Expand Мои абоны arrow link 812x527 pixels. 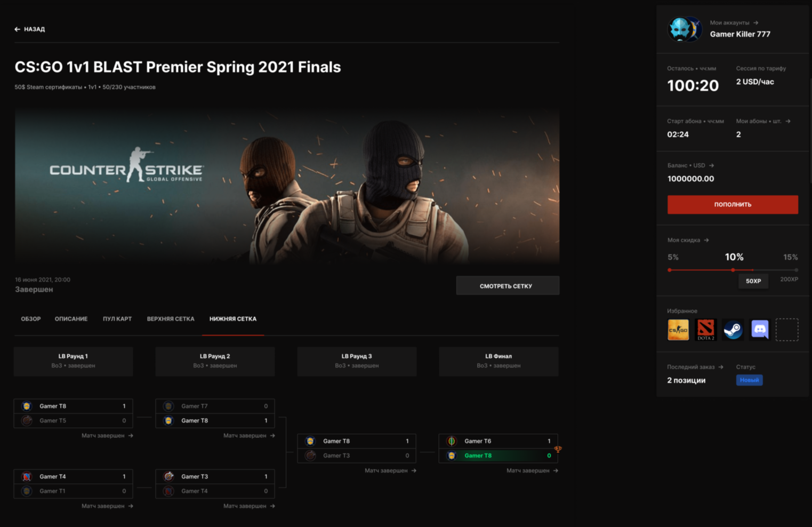[787, 121]
